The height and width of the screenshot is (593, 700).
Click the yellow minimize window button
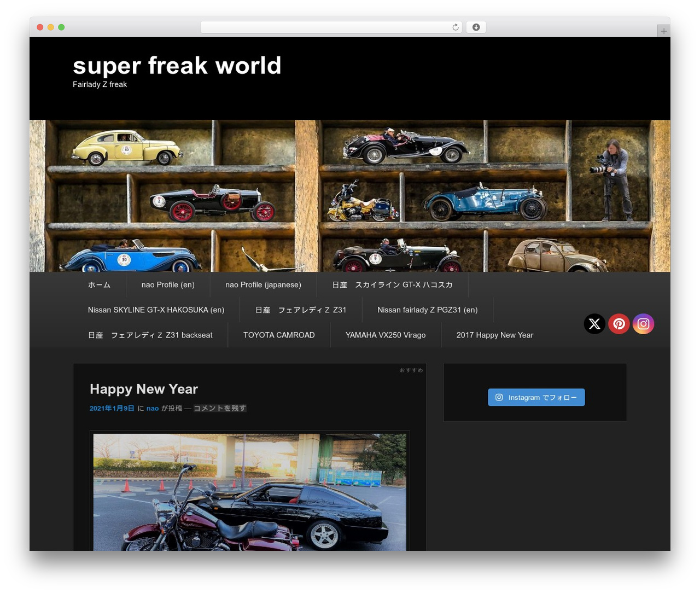tap(51, 27)
